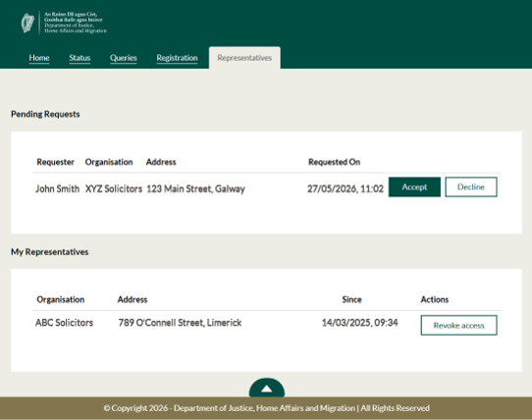Click the Department of Justice header text

[76, 23]
